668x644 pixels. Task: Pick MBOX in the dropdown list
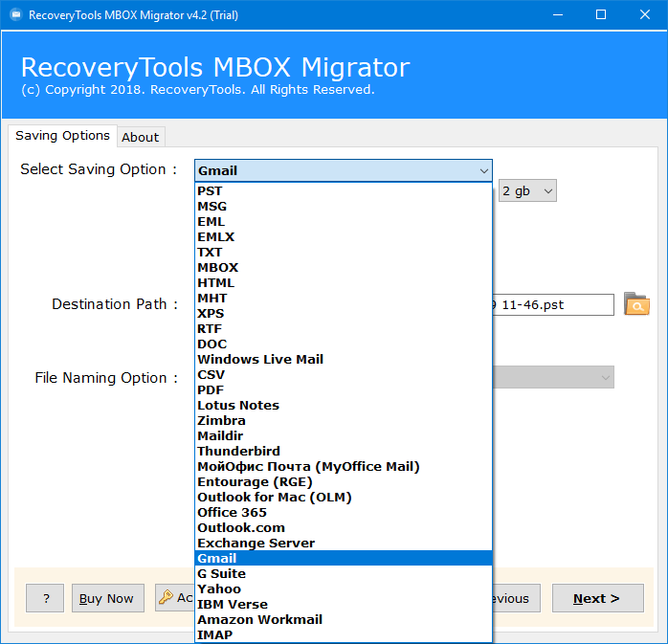(344, 268)
